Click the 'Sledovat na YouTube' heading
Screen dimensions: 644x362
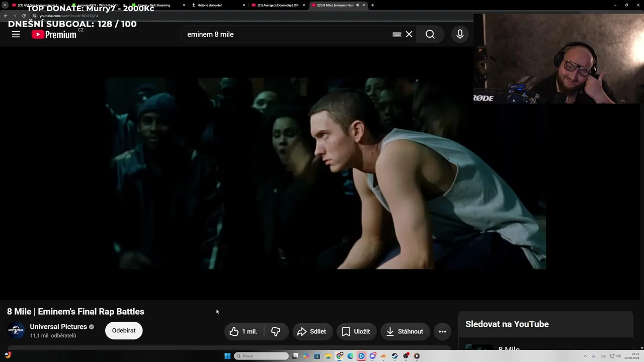[x=507, y=324]
